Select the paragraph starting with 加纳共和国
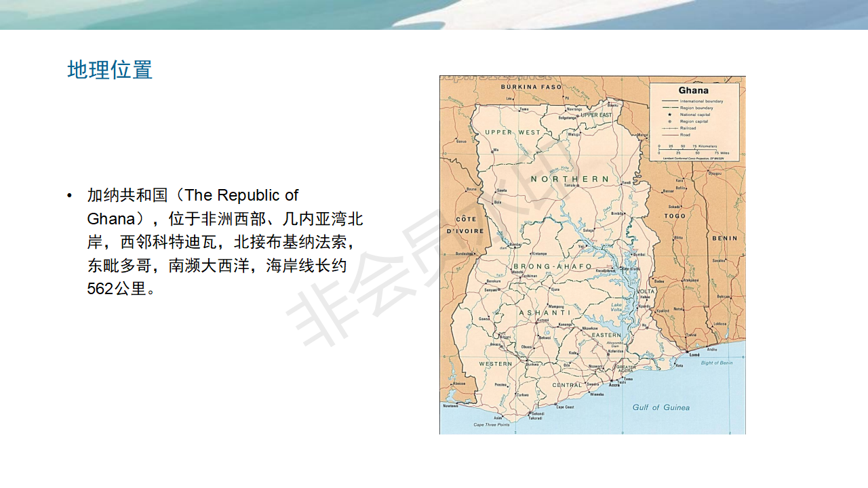868x488 pixels. point(225,242)
